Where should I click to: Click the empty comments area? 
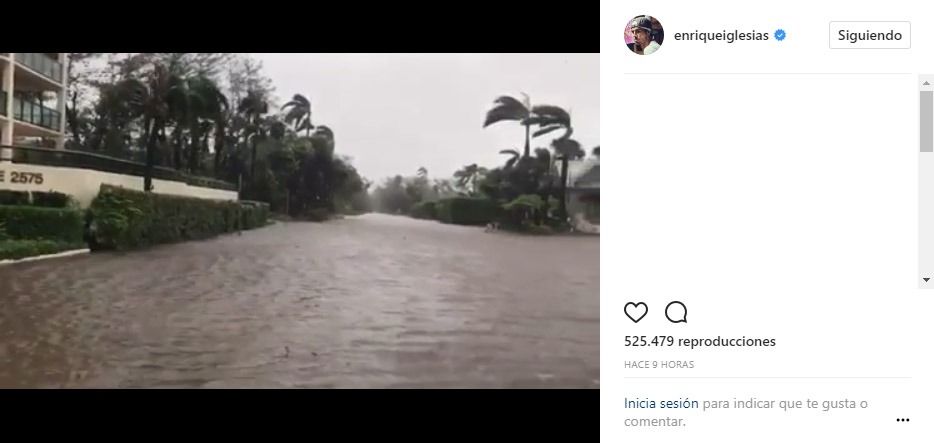point(770,180)
